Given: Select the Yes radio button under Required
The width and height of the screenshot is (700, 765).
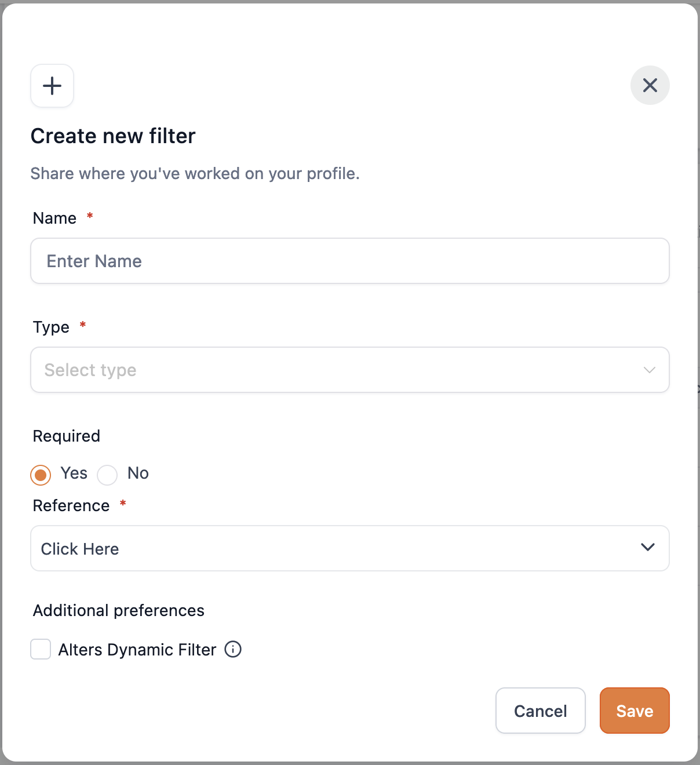Looking at the screenshot, I should (x=41, y=475).
